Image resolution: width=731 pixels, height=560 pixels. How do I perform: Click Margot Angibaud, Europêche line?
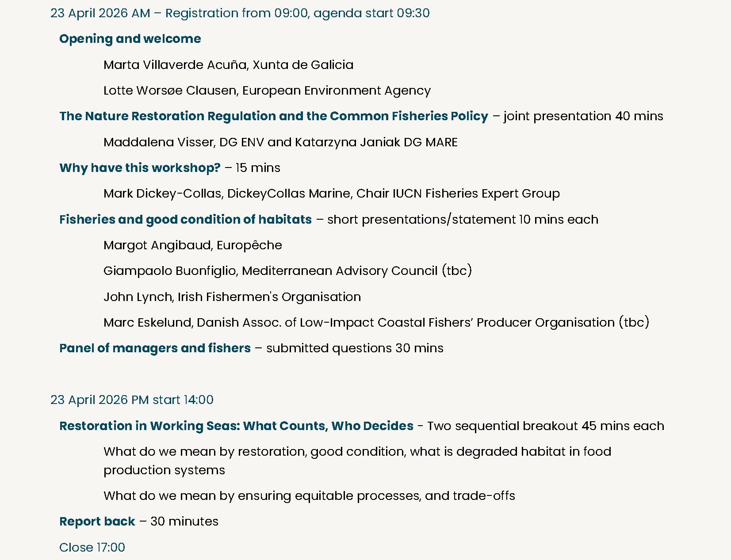[192, 245]
